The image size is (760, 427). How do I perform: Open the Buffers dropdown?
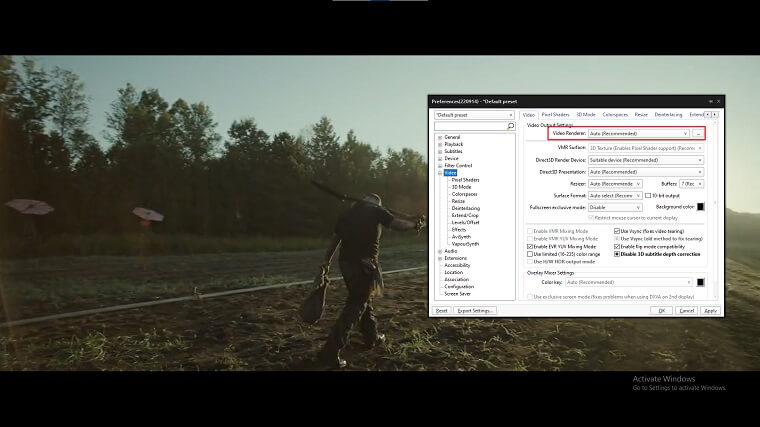point(692,184)
